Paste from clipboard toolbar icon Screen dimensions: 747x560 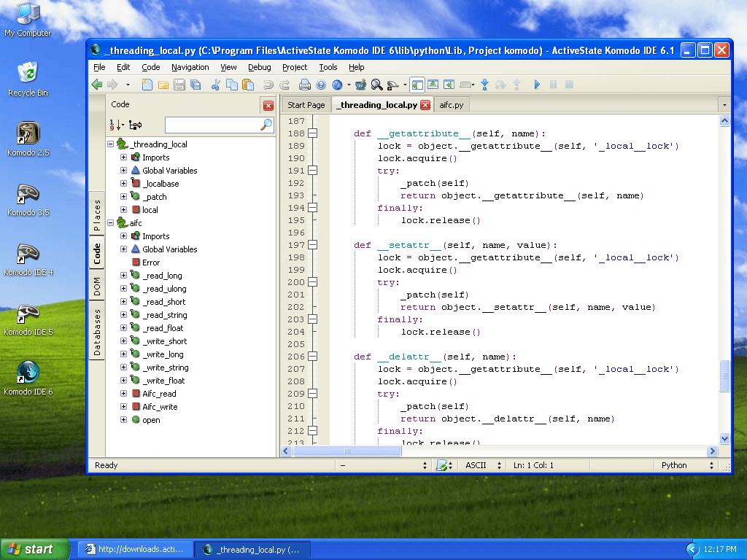(x=248, y=85)
